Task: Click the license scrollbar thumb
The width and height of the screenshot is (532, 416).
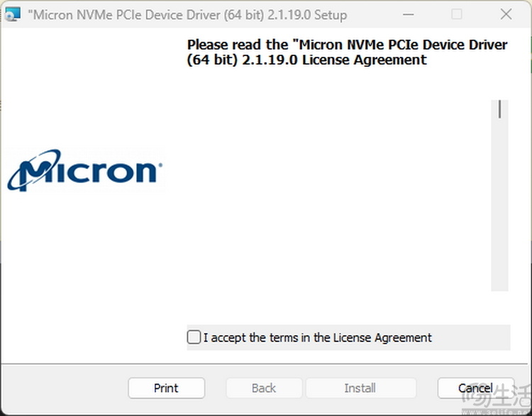Action: 500,109
